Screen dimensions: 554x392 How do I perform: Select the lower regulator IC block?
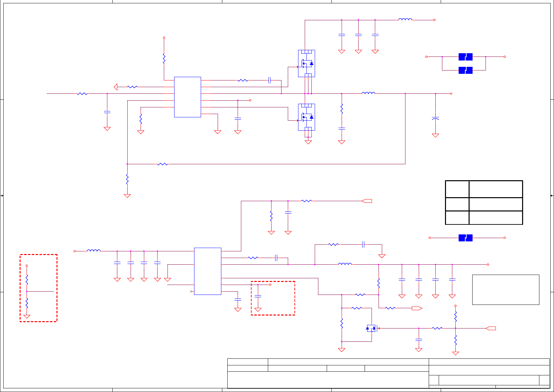point(208,271)
